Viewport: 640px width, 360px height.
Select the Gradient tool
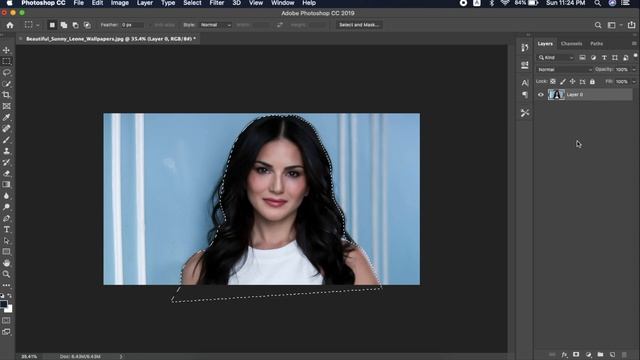pyautogui.click(x=7, y=184)
